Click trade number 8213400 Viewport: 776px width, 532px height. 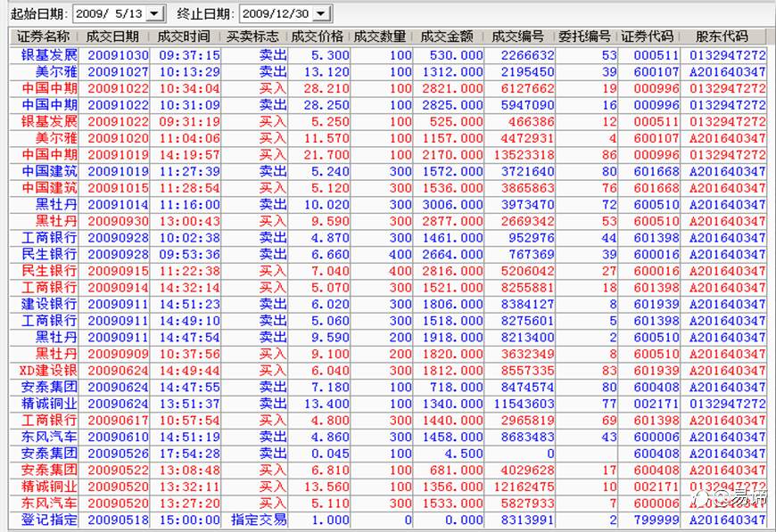tap(527, 338)
